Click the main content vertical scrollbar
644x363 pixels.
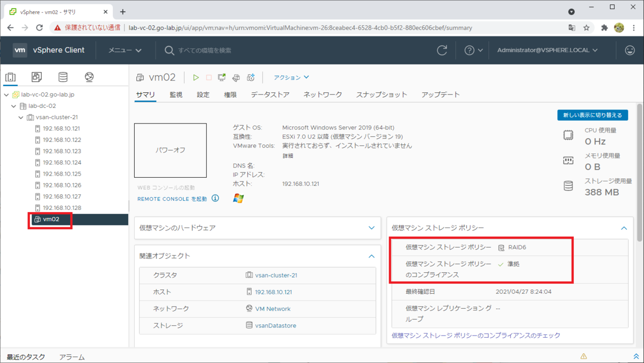pyautogui.click(x=639, y=172)
